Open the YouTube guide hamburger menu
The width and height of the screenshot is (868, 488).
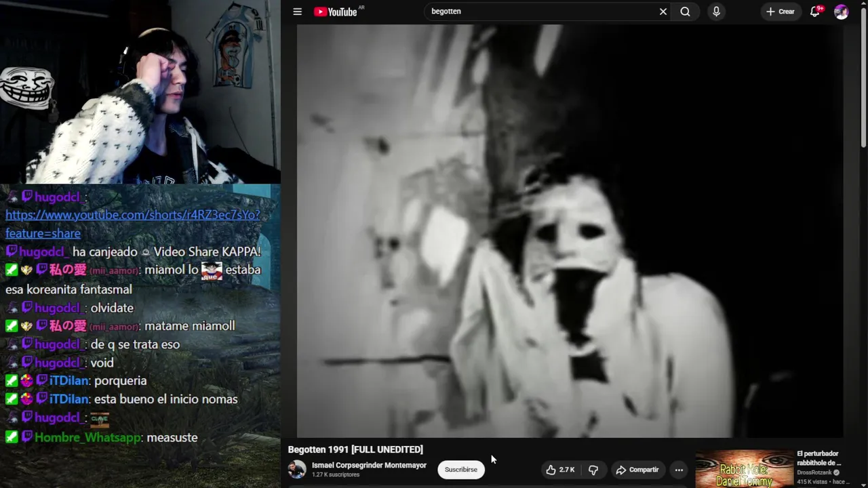297,12
